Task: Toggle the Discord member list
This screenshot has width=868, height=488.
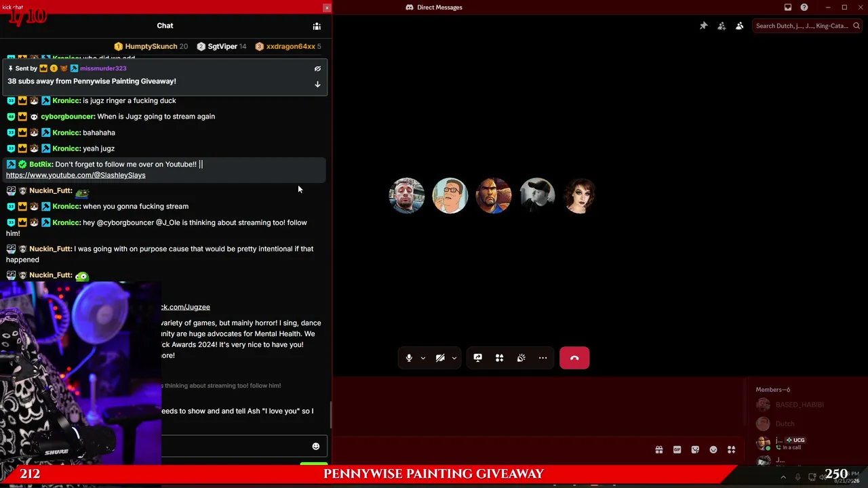Action: pos(740,26)
